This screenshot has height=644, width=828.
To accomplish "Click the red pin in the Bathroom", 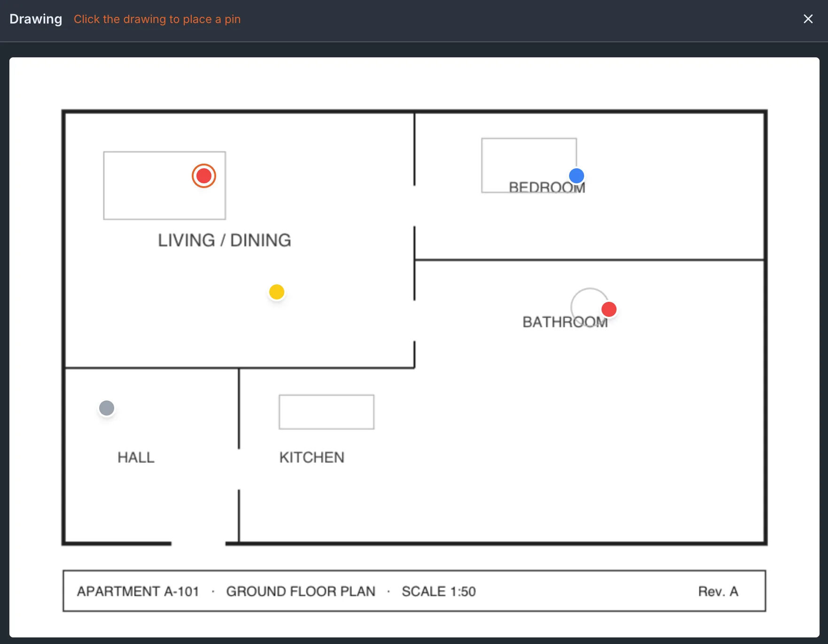I will pos(609,309).
